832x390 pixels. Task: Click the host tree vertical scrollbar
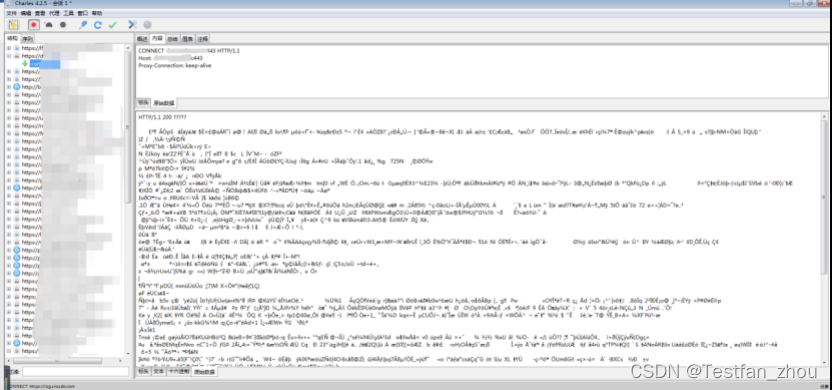tap(128, 127)
